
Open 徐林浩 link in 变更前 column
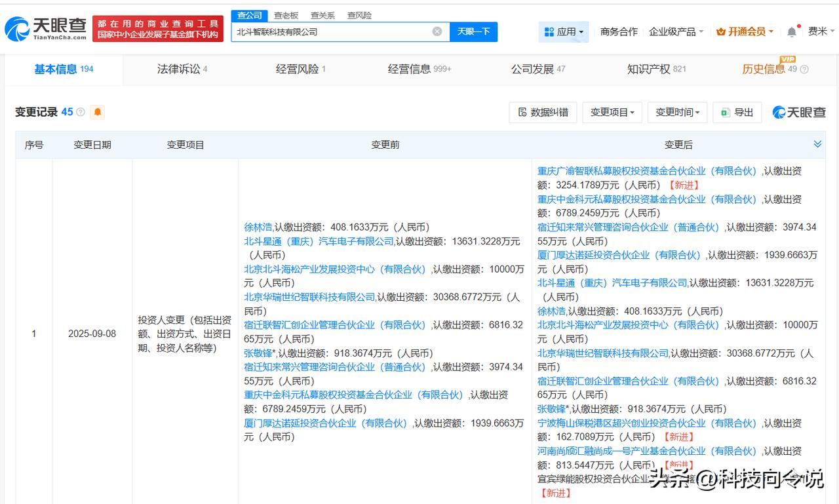[x=258, y=227]
